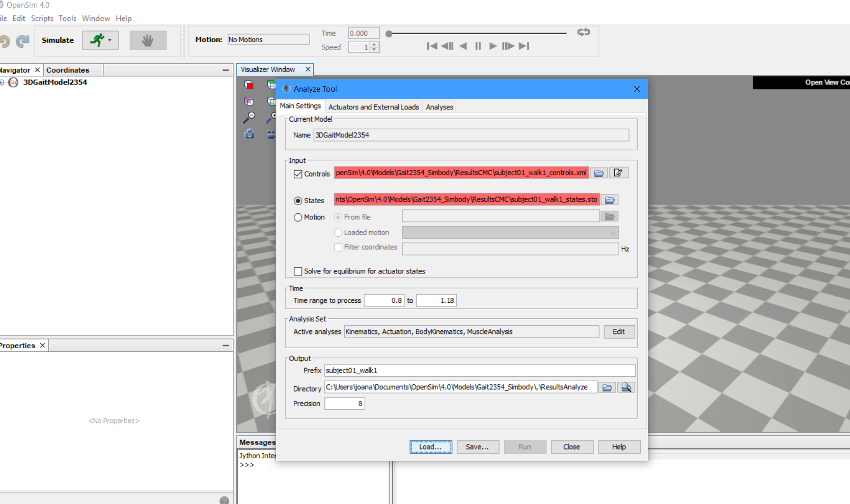Switch to the Analyses tab
Screen dimensions: 850x504
[x=440, y=107]
